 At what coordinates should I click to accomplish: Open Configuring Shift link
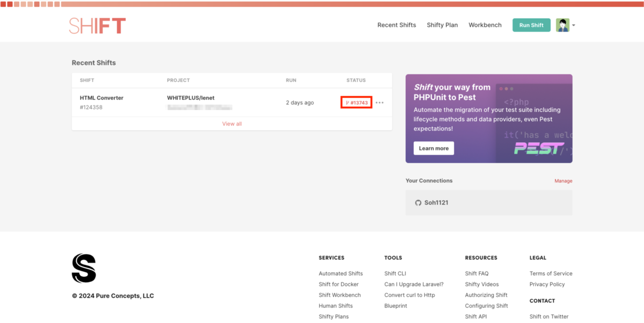[486, 306]
